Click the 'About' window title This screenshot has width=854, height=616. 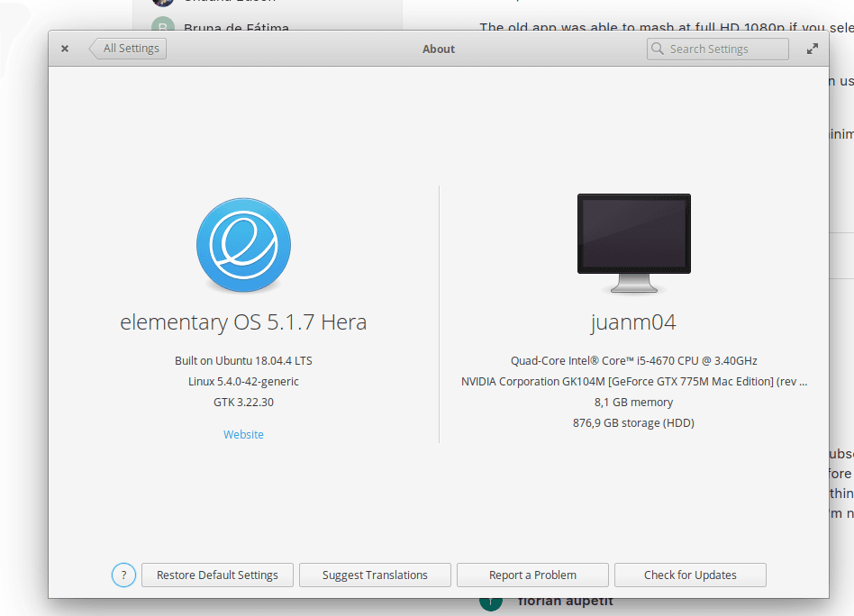coord(439,49)
